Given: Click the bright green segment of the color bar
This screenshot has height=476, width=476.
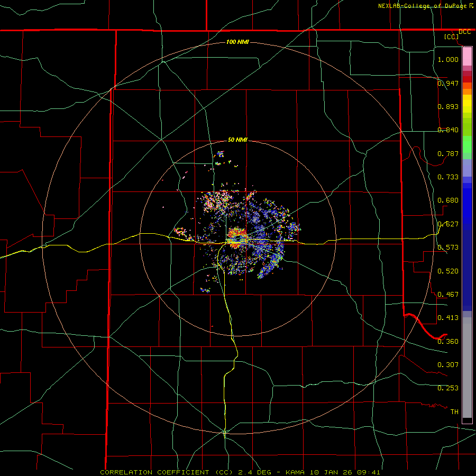Looking at the screenshot, I should (x=467, y=144).
